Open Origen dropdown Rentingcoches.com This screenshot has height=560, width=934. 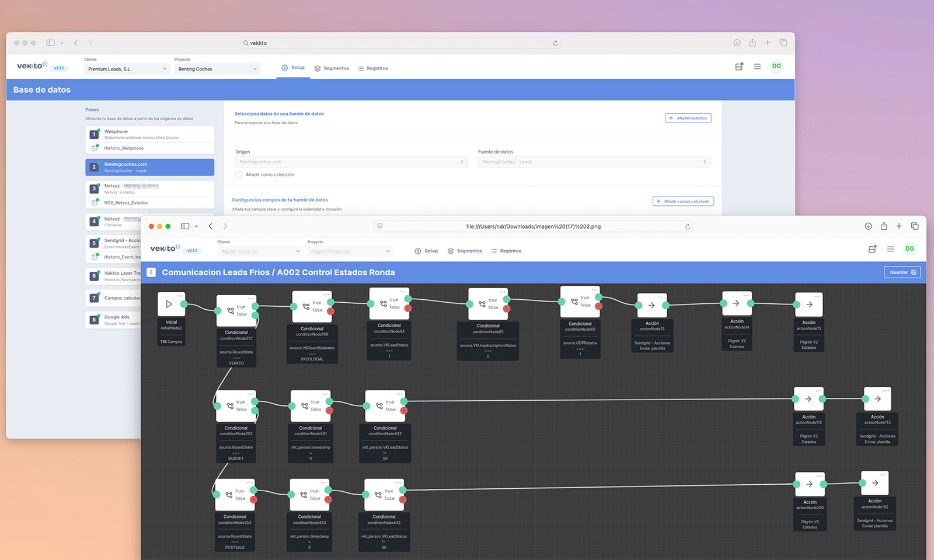351,162
